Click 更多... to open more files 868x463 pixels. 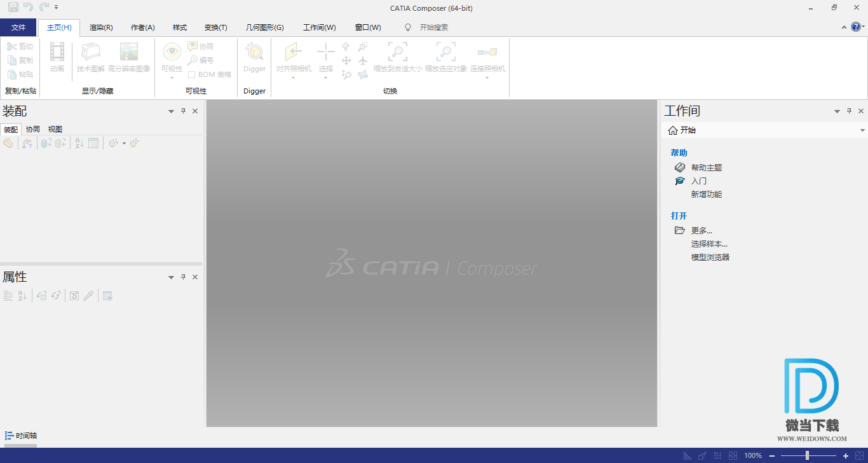pos(702,231)
